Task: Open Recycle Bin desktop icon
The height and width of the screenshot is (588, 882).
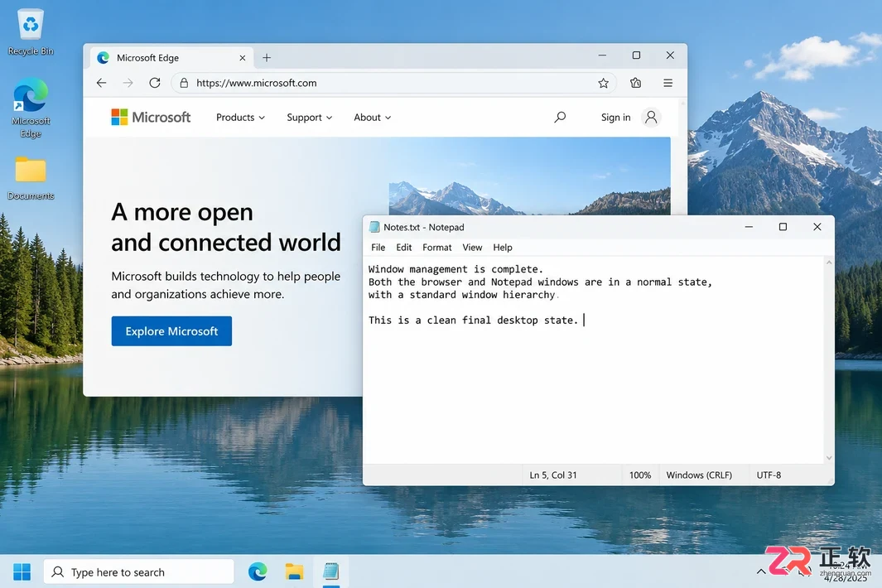Action: 31,32
